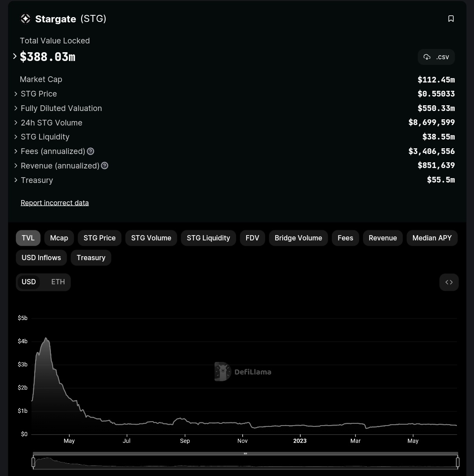Toggle the Median APY chart series
The height and width of the screenshot is (476, 474).
click(432, 238)
